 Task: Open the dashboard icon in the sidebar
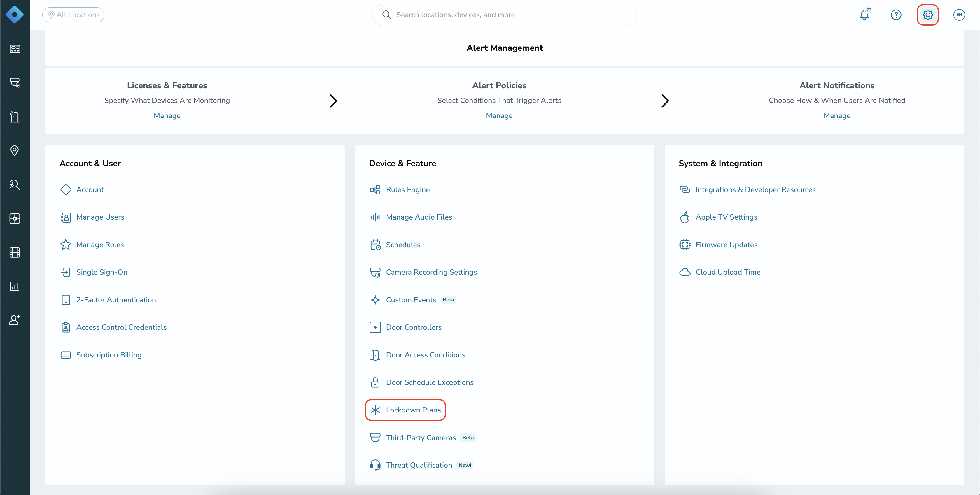point(15,49)
